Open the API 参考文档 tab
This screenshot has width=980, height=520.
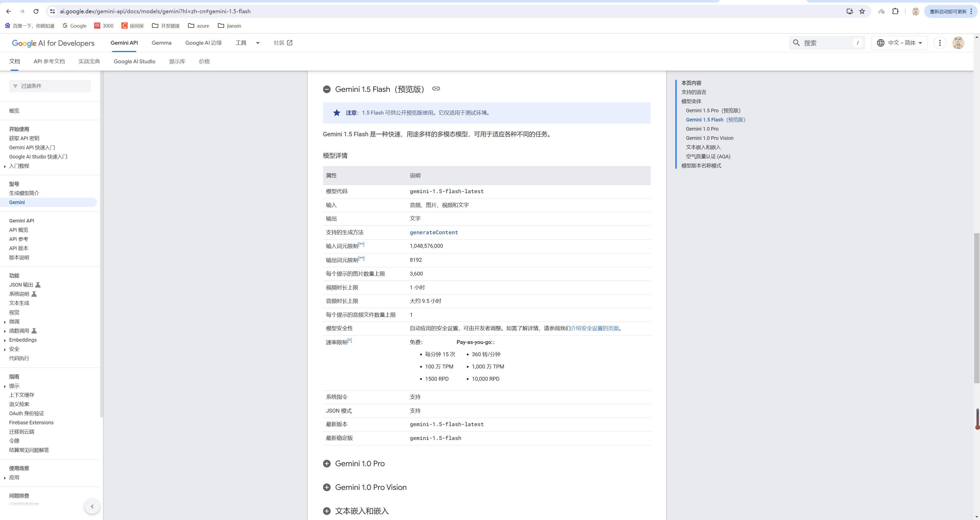point(49,62)
